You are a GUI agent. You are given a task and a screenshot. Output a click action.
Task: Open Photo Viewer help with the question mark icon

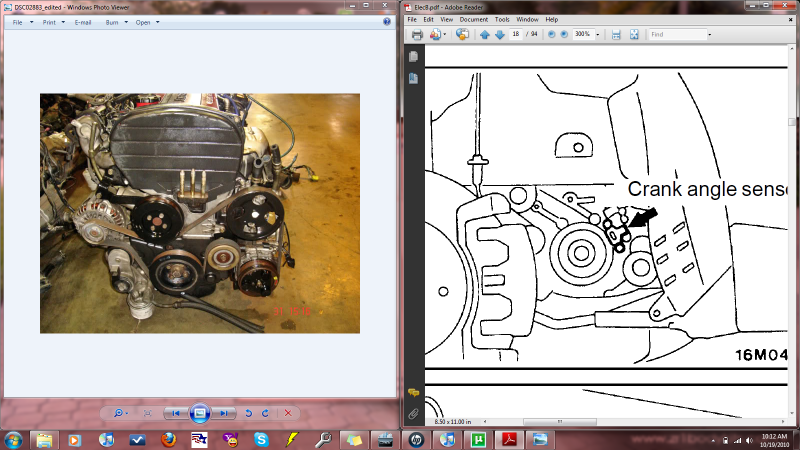click(x=387, y=22)
